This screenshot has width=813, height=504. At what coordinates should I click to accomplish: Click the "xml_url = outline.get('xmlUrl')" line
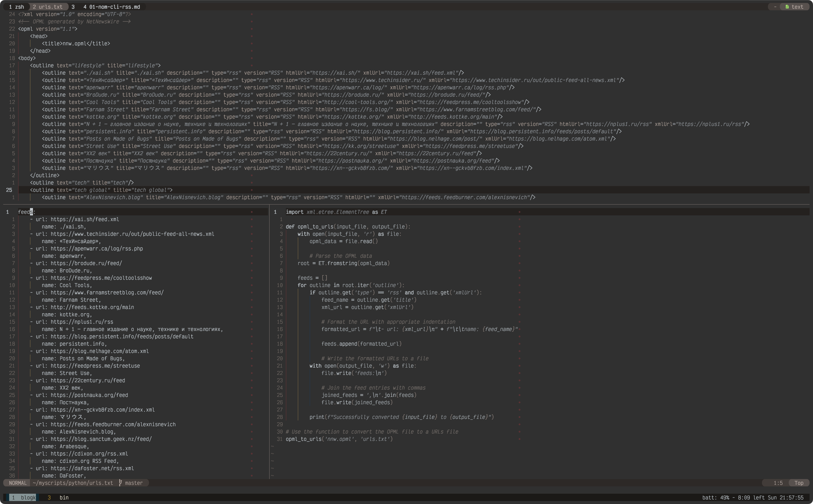367,307
